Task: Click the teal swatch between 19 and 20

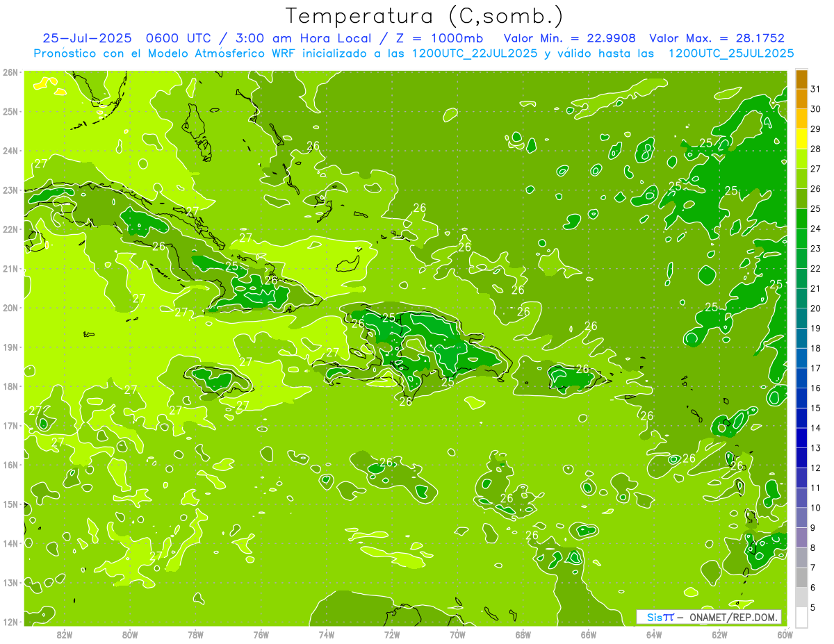Action: (801, 318)
